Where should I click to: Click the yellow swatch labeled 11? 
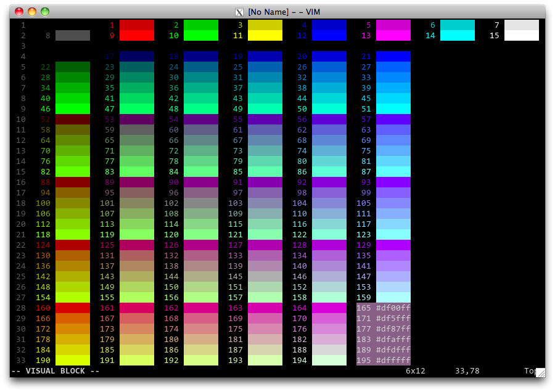tap(265, 36)
